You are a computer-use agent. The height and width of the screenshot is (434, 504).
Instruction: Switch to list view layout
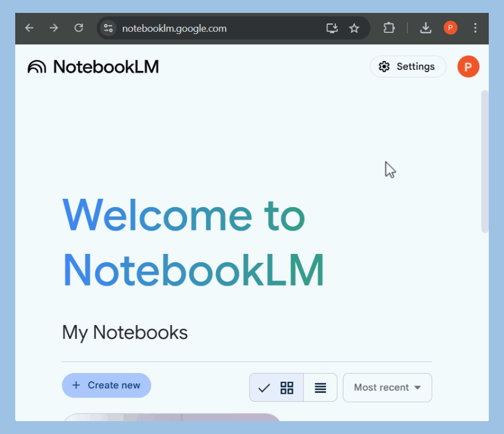coord(321,387)
